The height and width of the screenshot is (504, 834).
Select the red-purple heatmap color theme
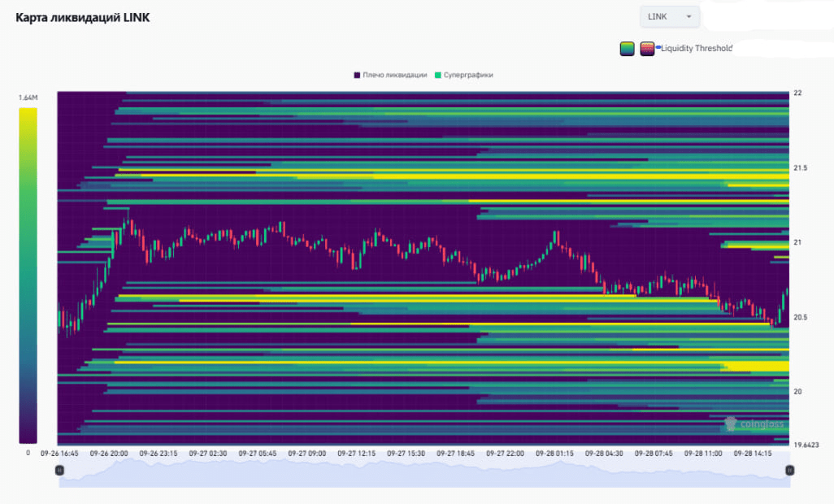point(647,49)
